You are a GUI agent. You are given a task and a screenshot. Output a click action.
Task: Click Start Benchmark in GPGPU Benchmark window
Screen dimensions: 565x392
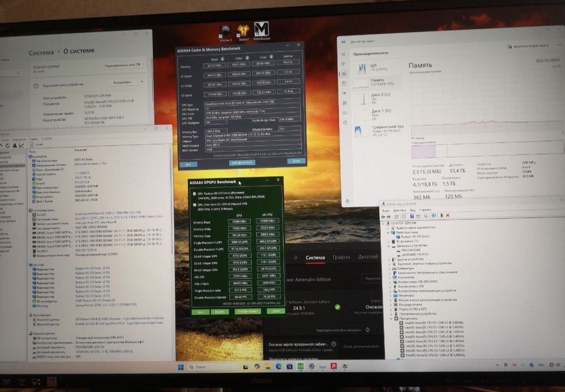247,311
